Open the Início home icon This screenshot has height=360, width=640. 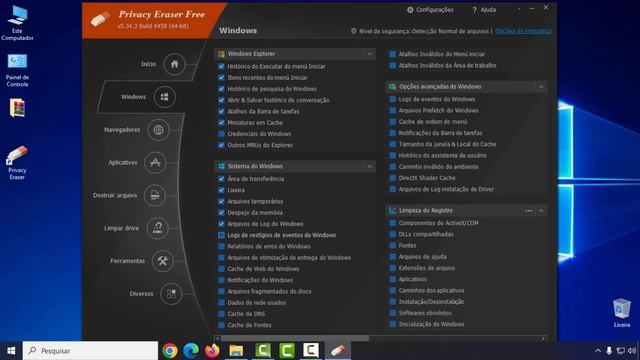coord(174,64)
